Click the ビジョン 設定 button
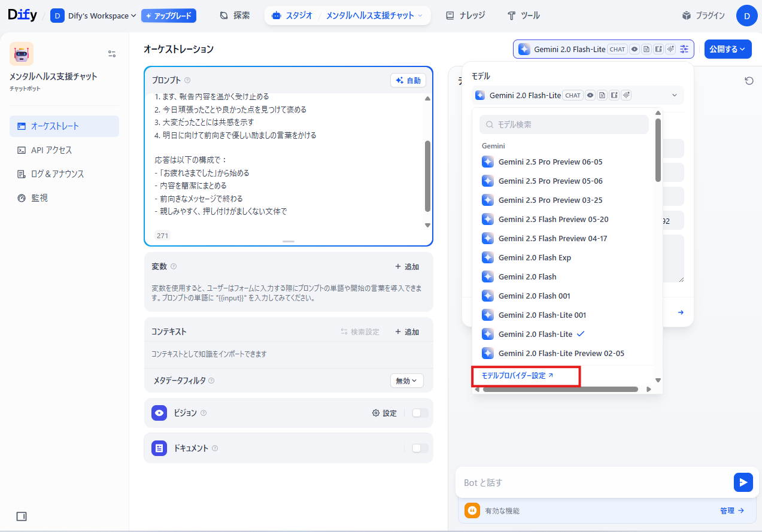The height and width of the screenshot is (532, 762). click(384, 413)
